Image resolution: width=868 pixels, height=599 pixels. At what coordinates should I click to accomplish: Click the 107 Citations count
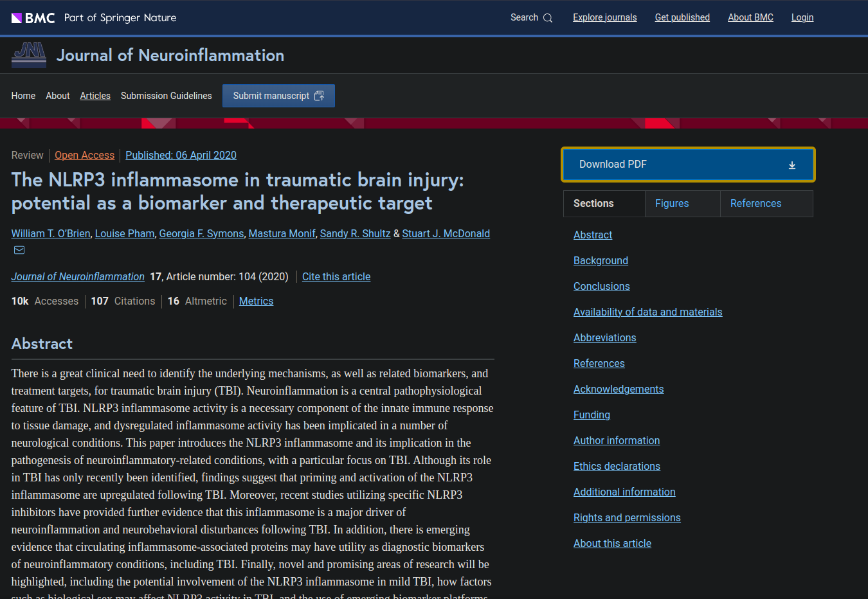click(x=123, y=301)
